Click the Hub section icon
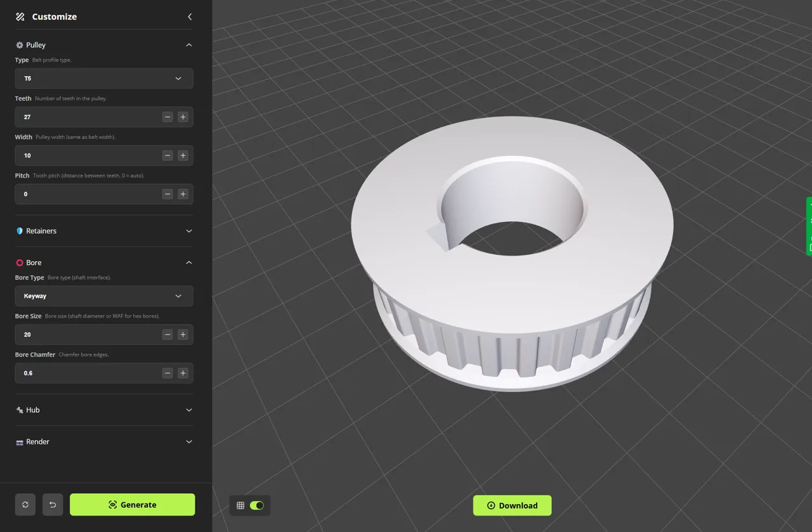Viewport: 812px width, 532px height. click(20, 410)
